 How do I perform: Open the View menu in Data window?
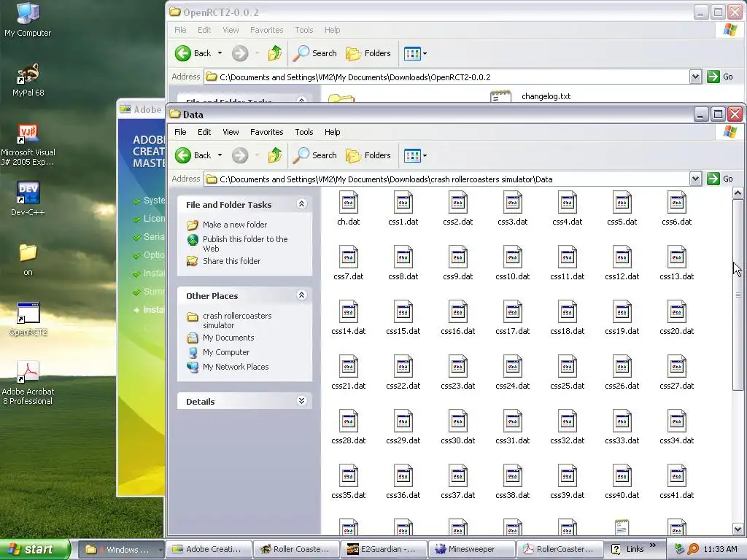click(x=231, y=132)
